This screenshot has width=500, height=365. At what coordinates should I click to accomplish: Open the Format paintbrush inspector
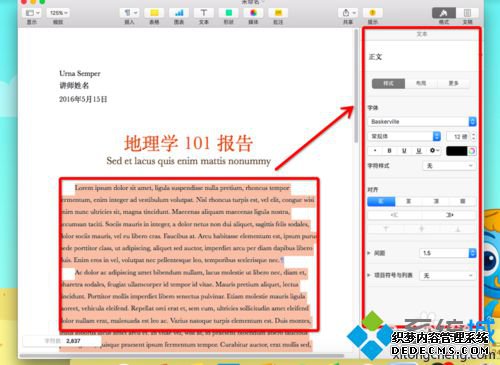444,13
